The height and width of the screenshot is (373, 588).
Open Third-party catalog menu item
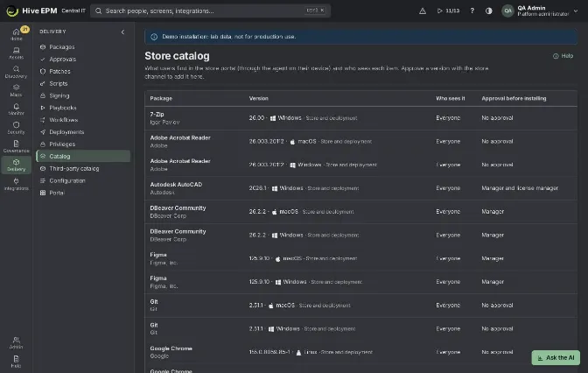click(83, 168)
